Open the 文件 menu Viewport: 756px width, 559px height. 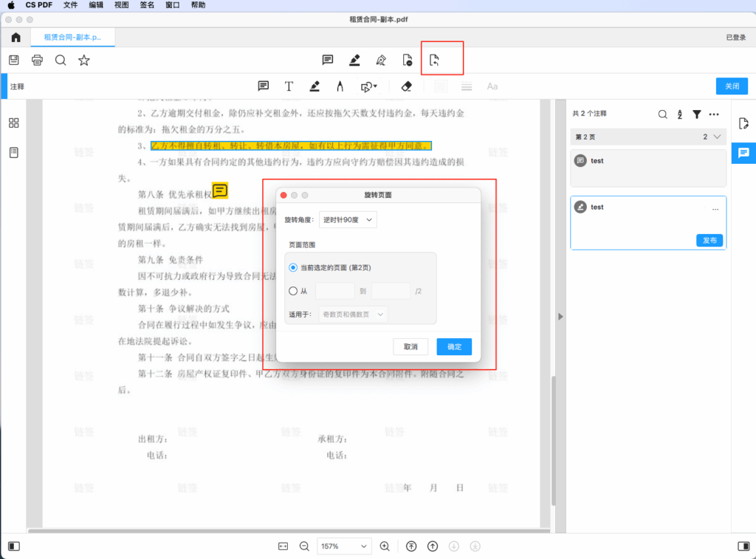pos(70,5)
